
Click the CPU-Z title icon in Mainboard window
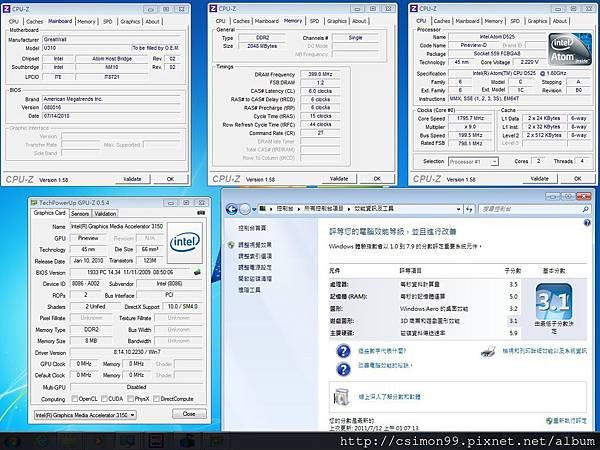click(7, 9)
